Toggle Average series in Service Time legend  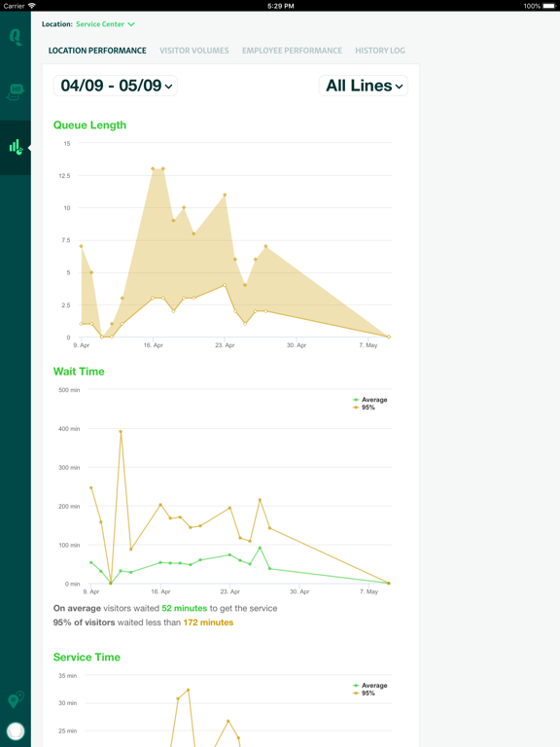(370, 686)
